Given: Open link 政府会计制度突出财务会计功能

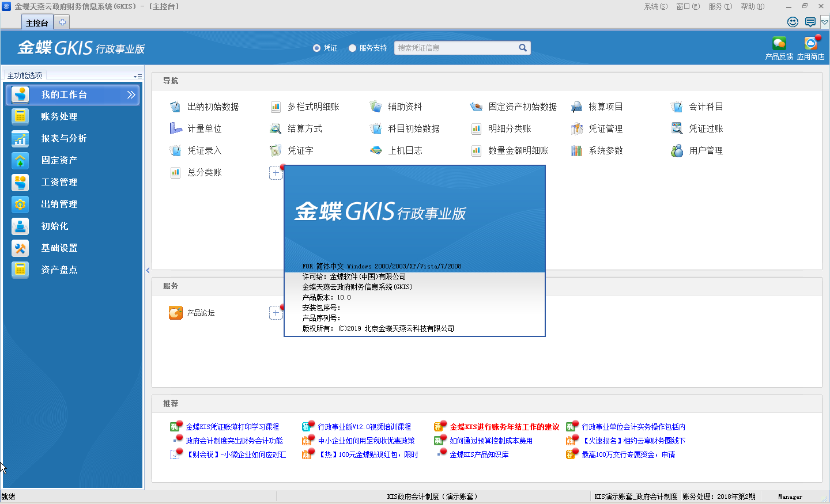Looking at the screenshot, I should [x=234, y=441].
